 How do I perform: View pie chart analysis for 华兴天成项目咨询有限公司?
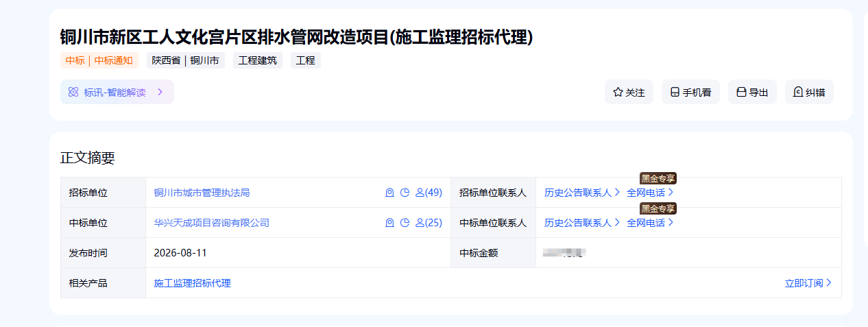pyautogui.click(x=405, y=223)
